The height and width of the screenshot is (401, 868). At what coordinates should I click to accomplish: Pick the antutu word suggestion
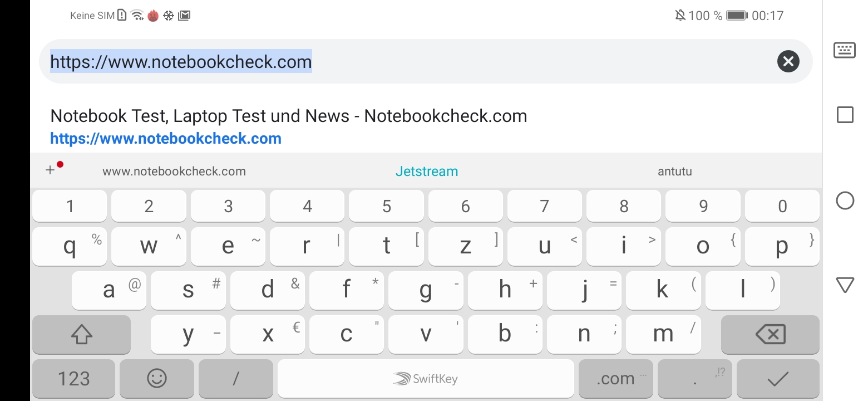pos(674,172)
